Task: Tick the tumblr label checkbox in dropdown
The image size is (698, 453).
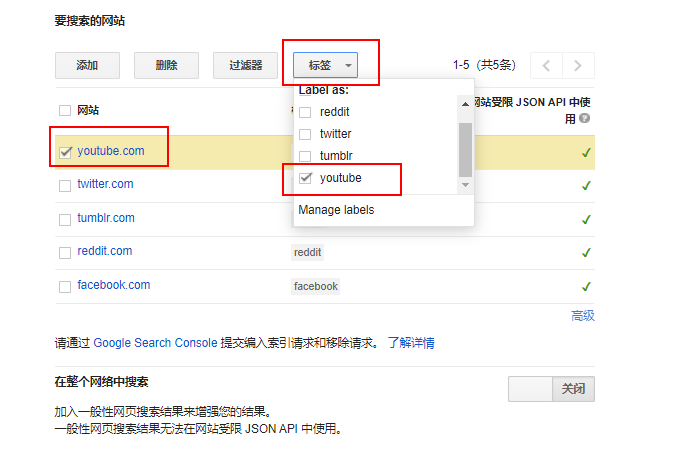Action: click(305, 156)
